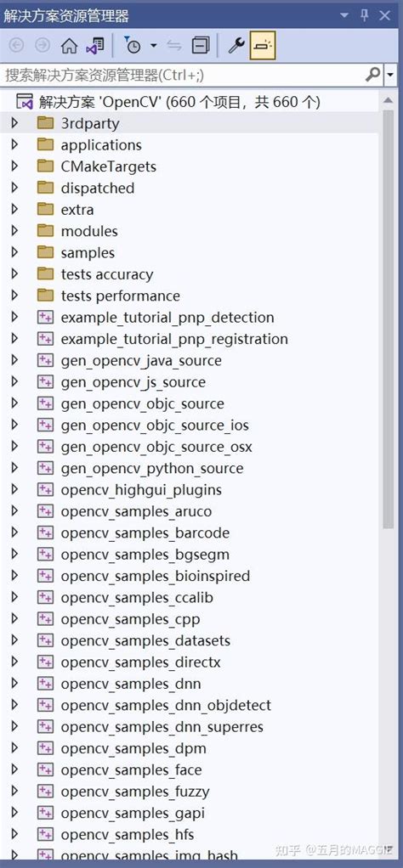The image size is (403, 868).
Task: Click in the solution explorer search field
Action: pos(183,75)
